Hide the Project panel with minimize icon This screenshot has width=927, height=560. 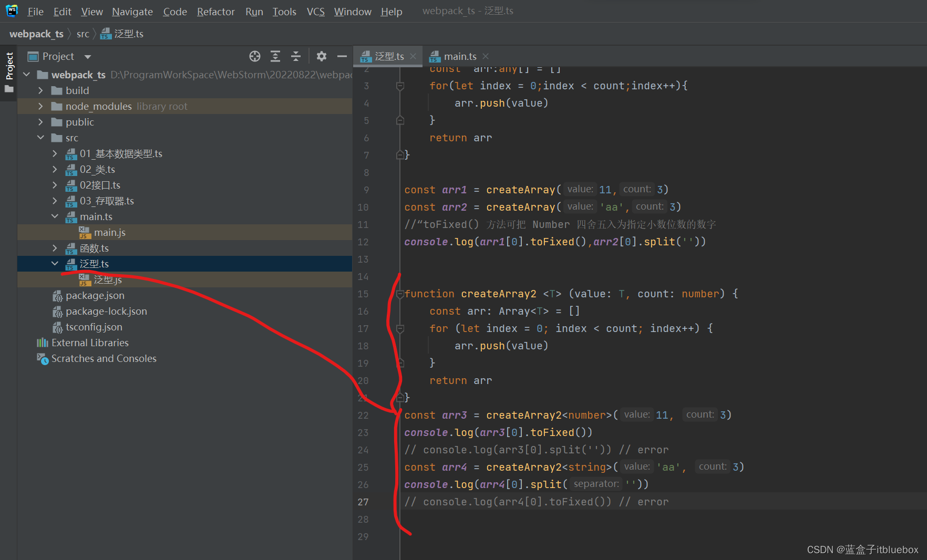point(342,56)
